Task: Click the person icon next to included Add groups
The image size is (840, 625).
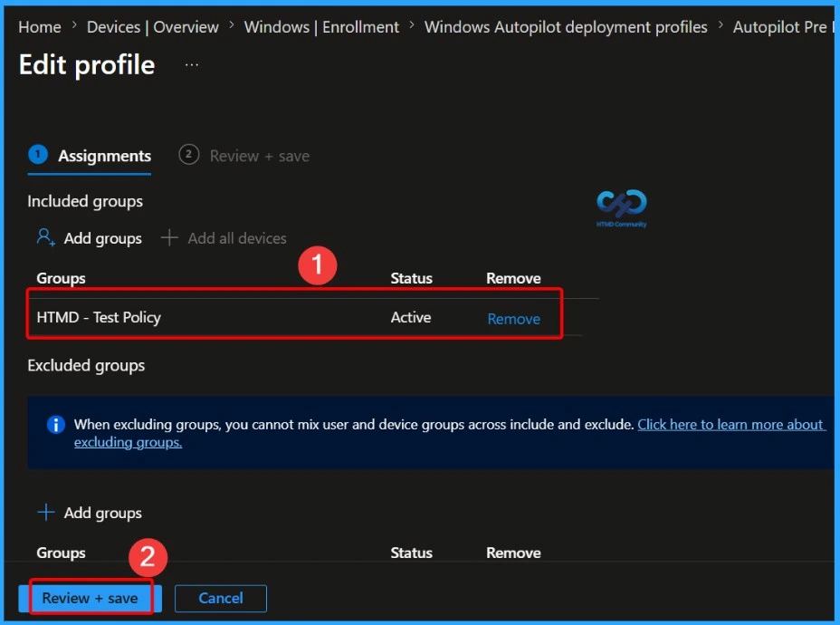Action: point(45,237)
